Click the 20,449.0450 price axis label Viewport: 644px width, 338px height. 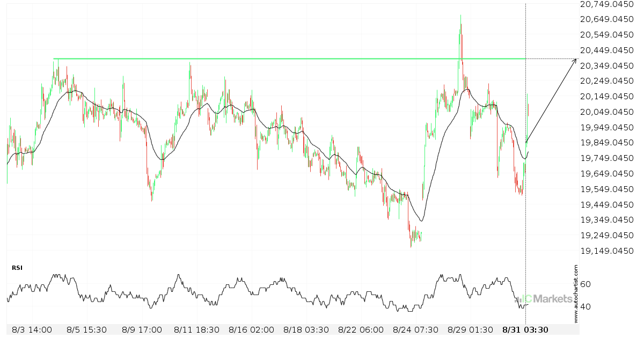click(608, 50)
